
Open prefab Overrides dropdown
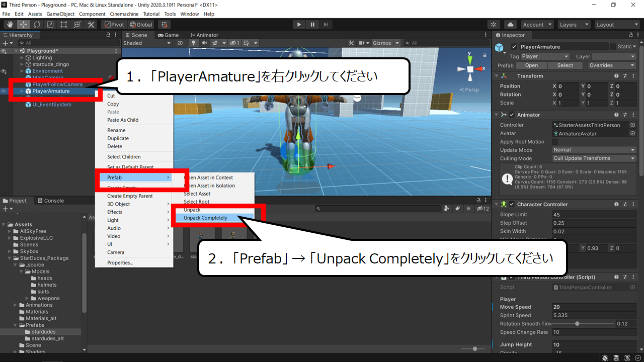[612, 65]
